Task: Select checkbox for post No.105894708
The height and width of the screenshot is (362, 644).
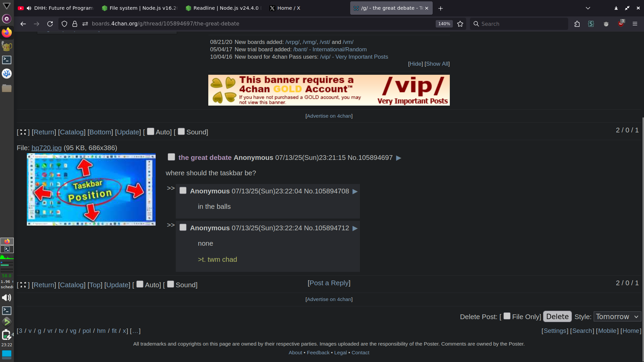Action: pyautogui.click(x=183, y=190)
